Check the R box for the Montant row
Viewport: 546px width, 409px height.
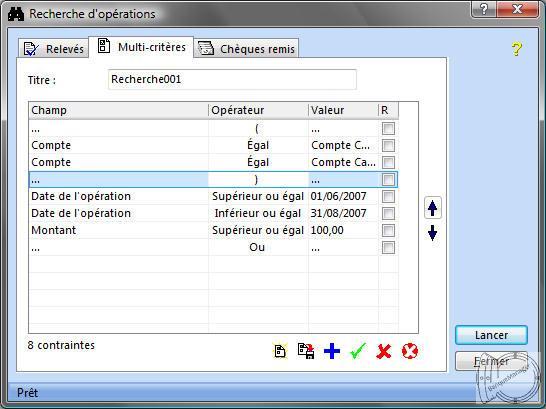point(388,230)
